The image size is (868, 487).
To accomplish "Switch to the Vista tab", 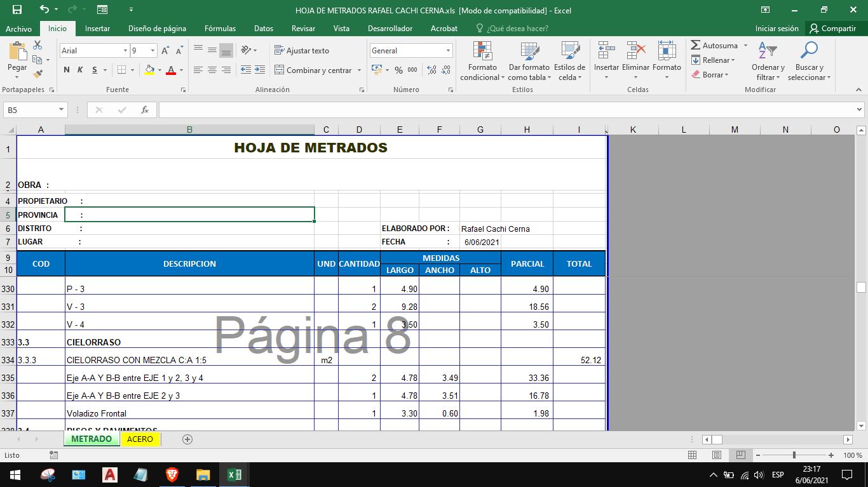I will 341,29.
